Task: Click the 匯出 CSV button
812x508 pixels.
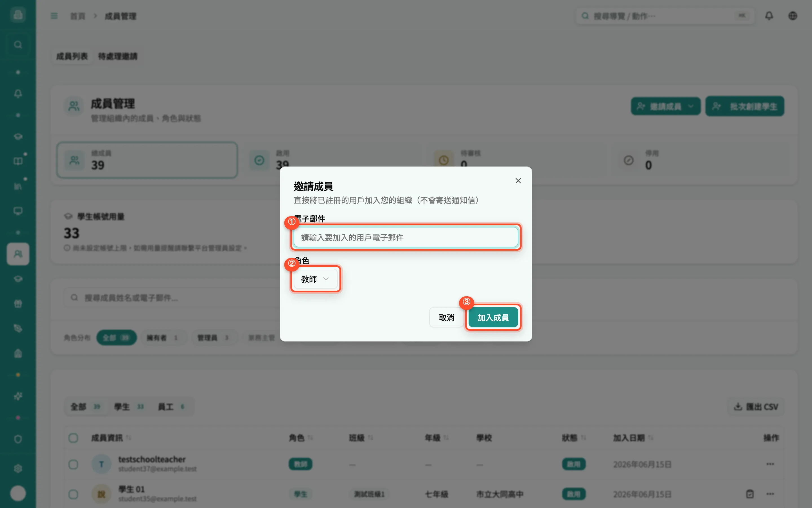Action: (756, 407)
